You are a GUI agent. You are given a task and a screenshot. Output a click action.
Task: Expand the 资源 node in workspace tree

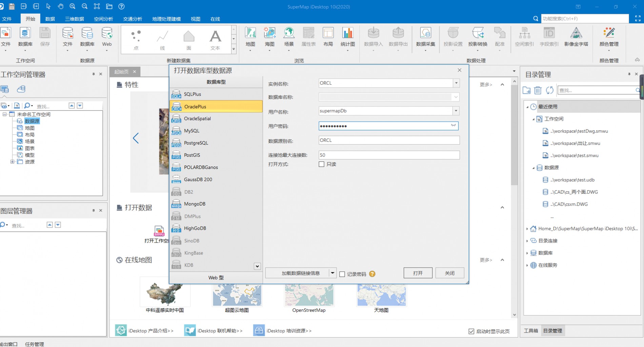(x=12, y=162)
